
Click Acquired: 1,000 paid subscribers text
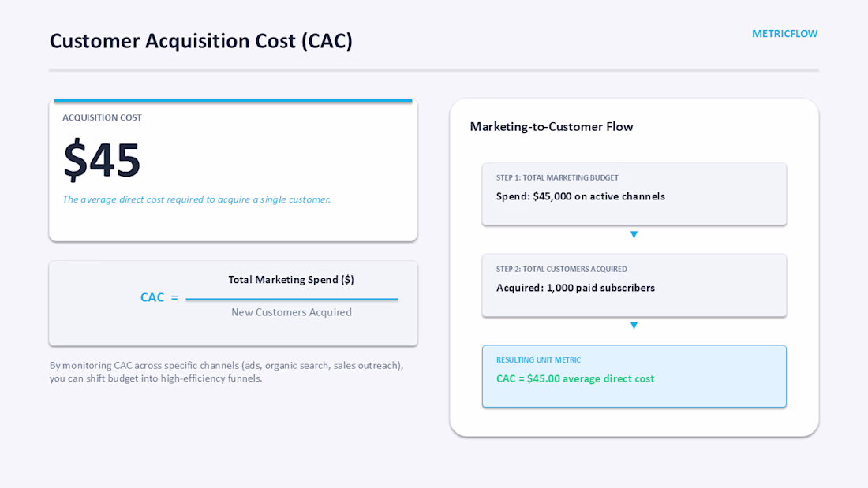(x=575, y=288)
